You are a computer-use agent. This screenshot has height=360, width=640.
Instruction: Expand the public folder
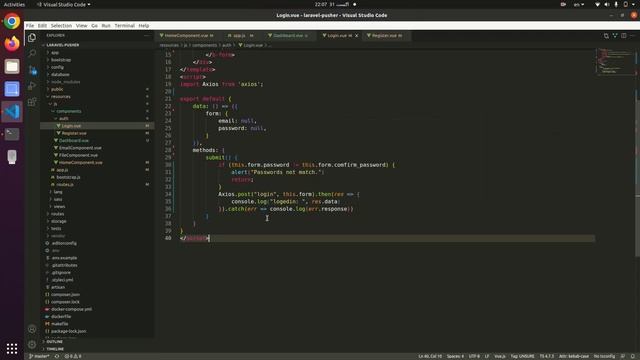coord(56,89)
